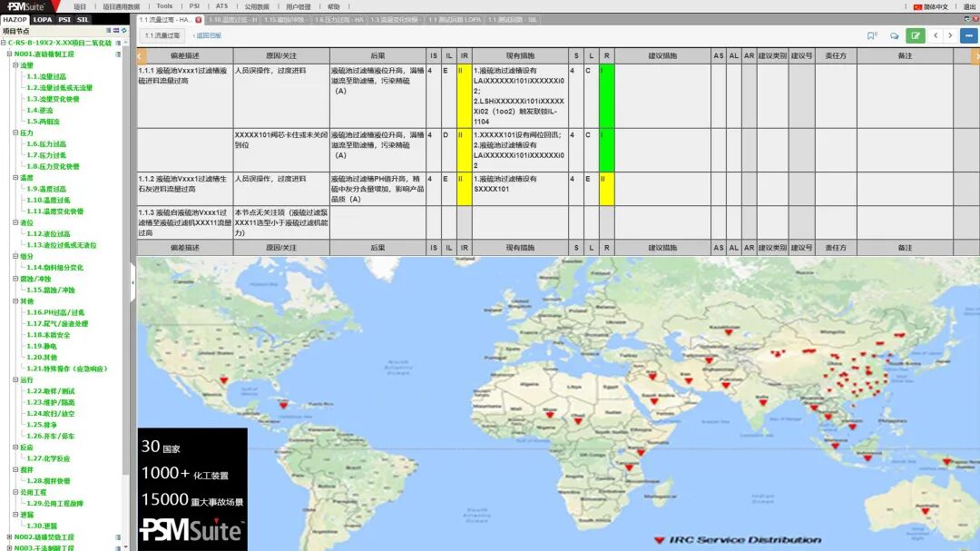This screenshot has width=980, height=551.
Task: Click cause cell 'XXXXX101阀芯卡住或未关闭到位'
Action: click(281, 150)
